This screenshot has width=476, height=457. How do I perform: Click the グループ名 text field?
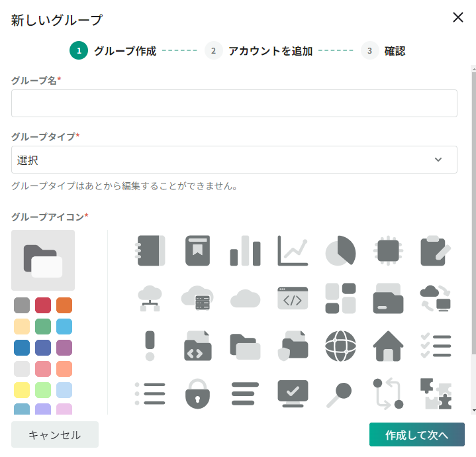(234, 103)
